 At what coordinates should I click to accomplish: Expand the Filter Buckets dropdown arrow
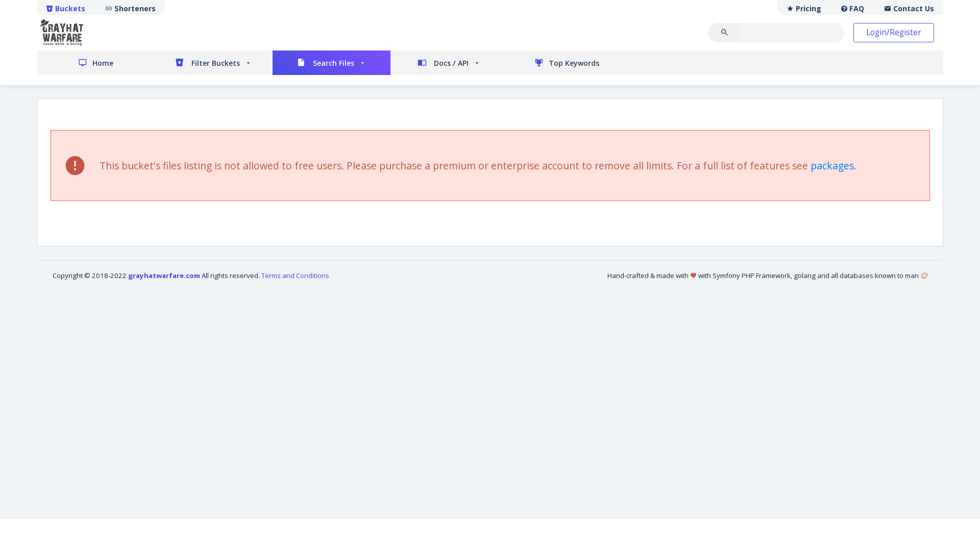(248, 63)
